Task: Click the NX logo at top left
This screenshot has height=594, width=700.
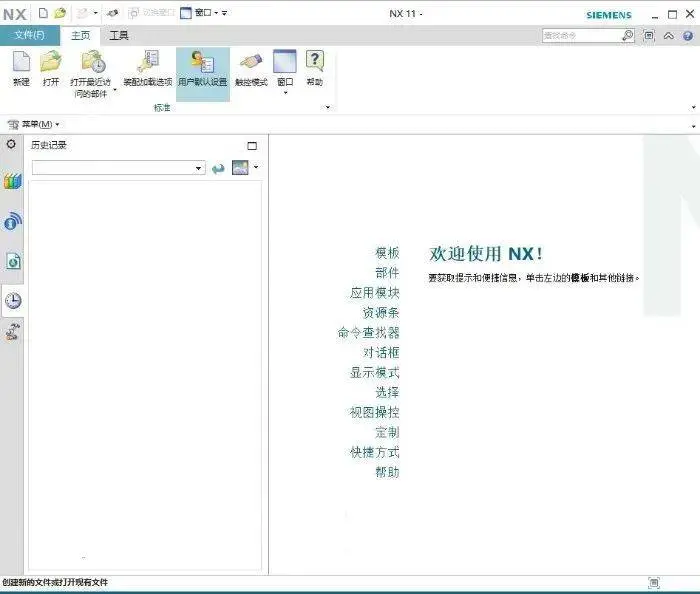Action: coord(15,14)
